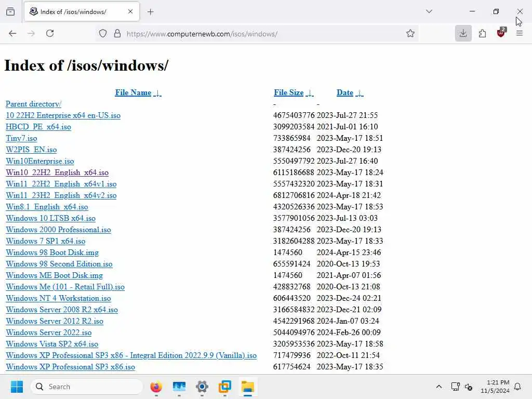Click the padlock site info icon
The image size is (532, 399).
(117, 34)
